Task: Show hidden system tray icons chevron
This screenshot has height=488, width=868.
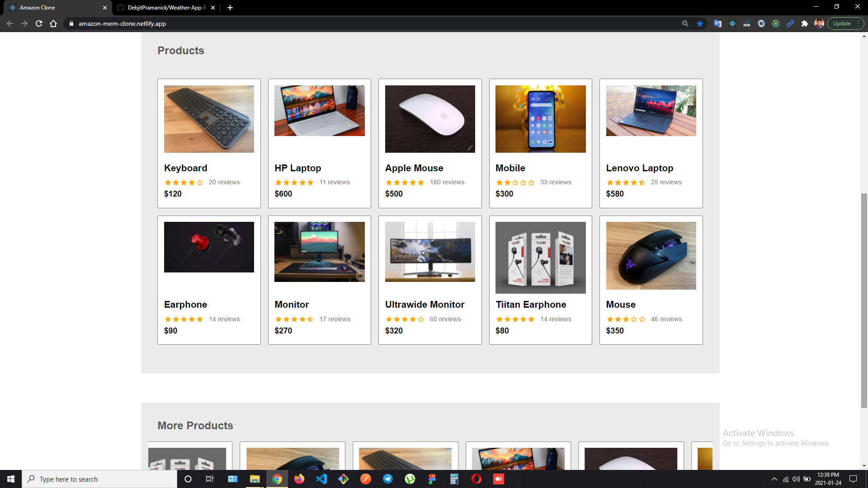Action: 774,479
